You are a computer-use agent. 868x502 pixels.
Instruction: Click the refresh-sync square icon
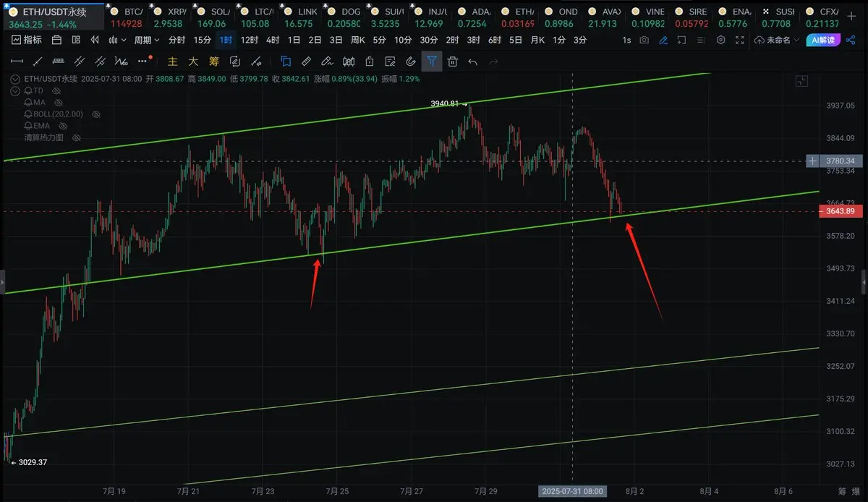point(235,61)
